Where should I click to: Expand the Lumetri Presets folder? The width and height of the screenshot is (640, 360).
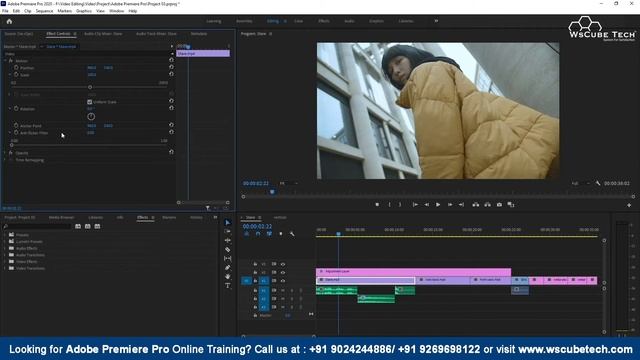5,241
